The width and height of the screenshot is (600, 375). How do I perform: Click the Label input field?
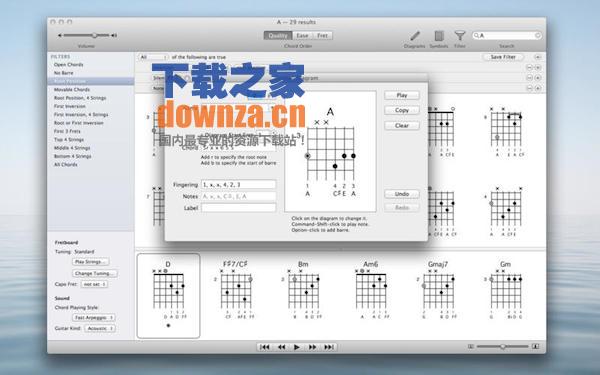(238, 208)
